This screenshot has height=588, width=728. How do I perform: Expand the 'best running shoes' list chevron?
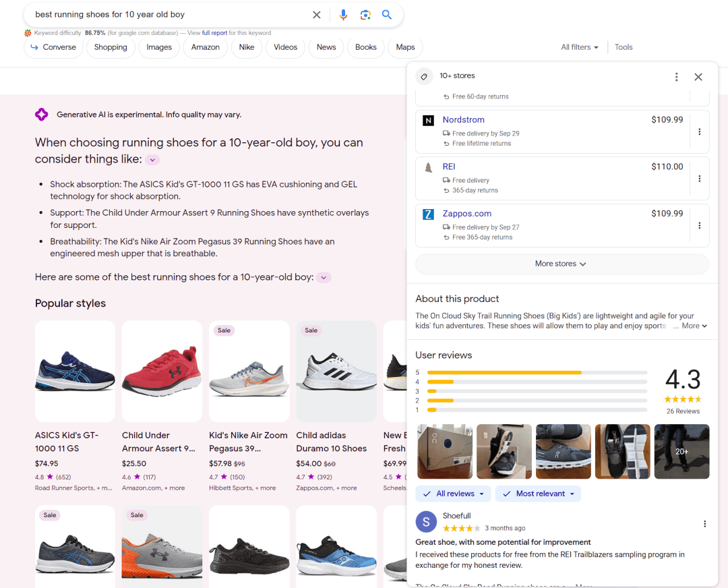[324, 278]
